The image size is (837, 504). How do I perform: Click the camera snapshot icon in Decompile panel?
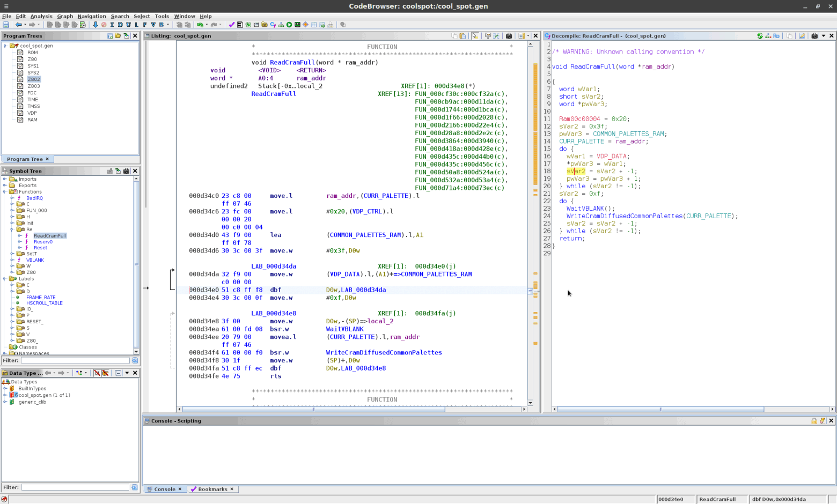point(816,36)
